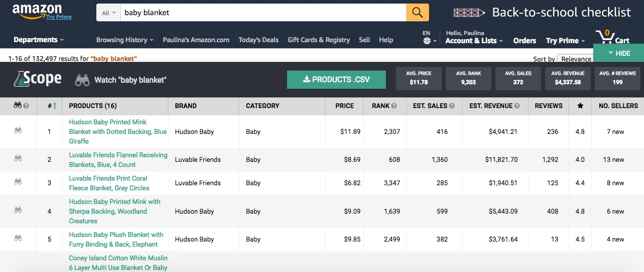Viewport: 644px width, 272px height.
Task: Watch product in row 1 via binoculars
Action: [18, 130]
